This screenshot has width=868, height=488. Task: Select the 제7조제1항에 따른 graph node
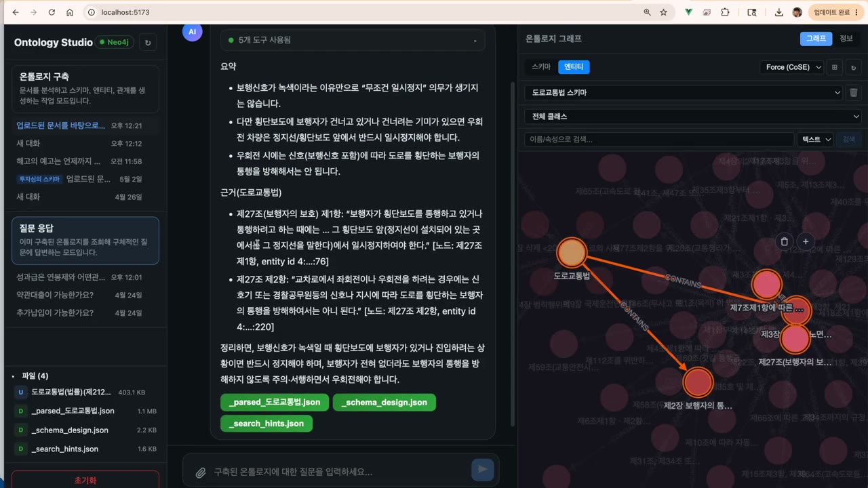point(767,285)
